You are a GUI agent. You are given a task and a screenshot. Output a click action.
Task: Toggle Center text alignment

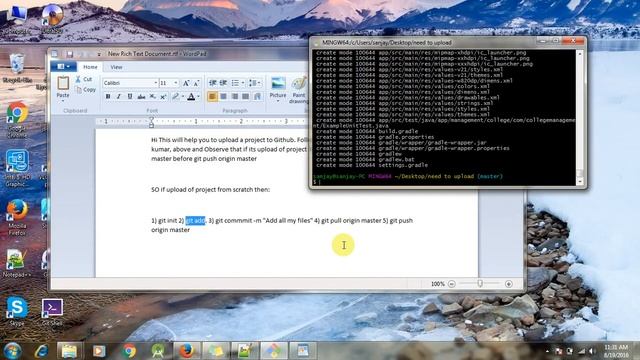(223, 96)
